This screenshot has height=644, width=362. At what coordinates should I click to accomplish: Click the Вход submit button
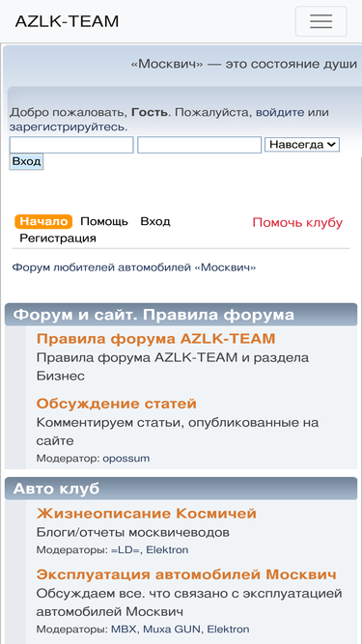point(26,161)
